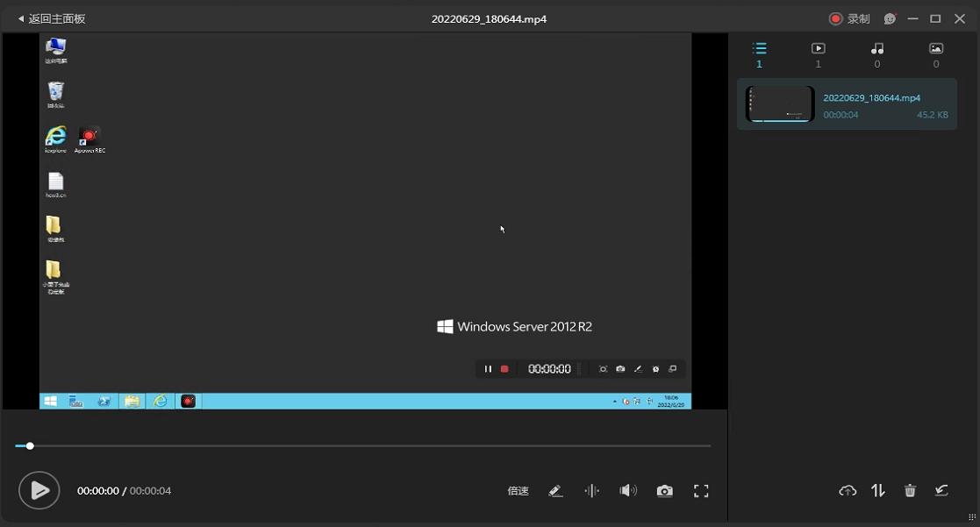
Task: Start a new recording with 录制
Action: pyautogui.click(x=849, y=18)
